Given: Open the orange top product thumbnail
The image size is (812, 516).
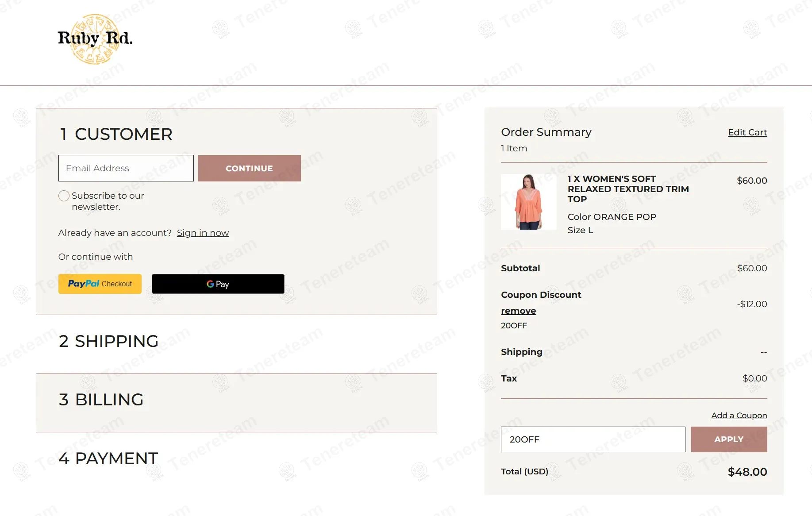Looking at the screenshot, I should click(x=528, y=202).
